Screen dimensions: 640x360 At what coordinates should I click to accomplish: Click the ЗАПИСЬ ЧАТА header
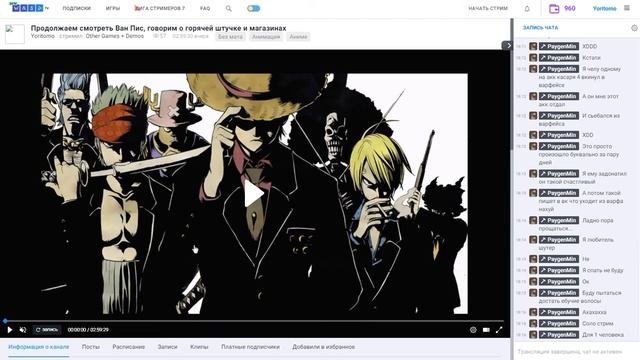[540, 28]
